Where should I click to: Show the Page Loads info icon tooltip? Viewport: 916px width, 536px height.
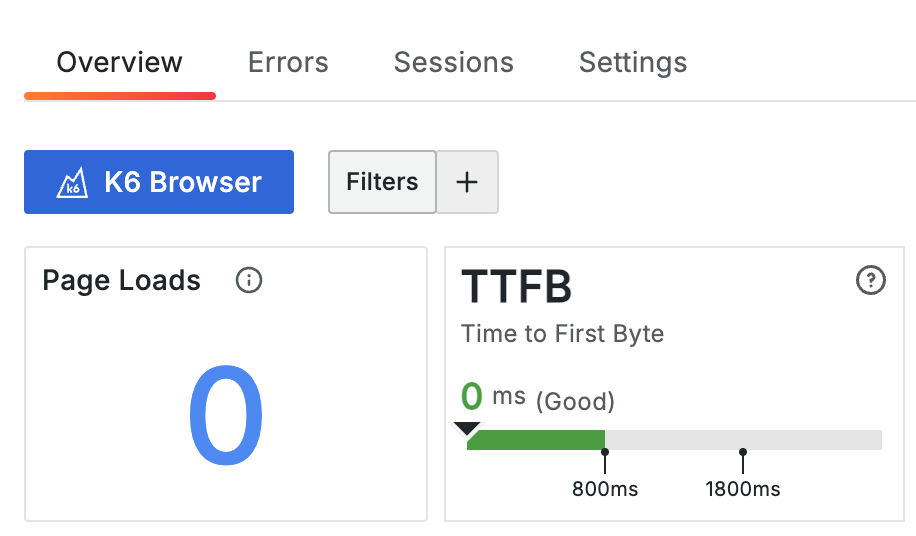[x=248, y=281]
